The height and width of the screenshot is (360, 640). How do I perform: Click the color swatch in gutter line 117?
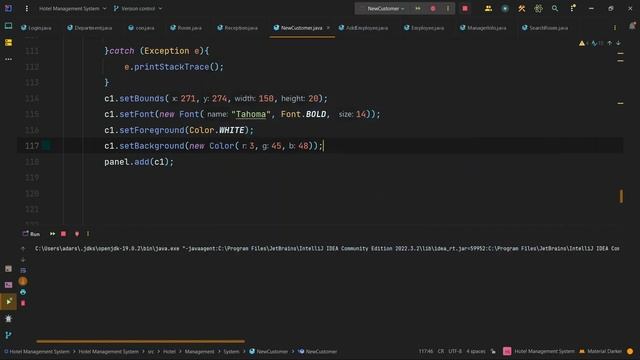46,145
